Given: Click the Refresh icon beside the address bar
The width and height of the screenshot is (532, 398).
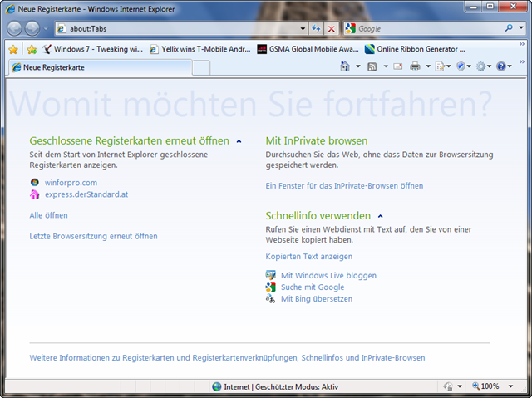Looking at the screenshot, I should coord(316,28).
